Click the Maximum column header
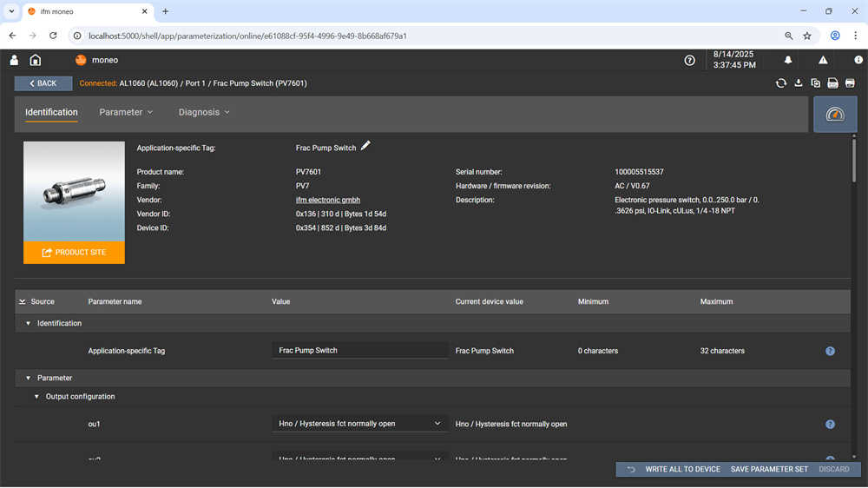 716,302
